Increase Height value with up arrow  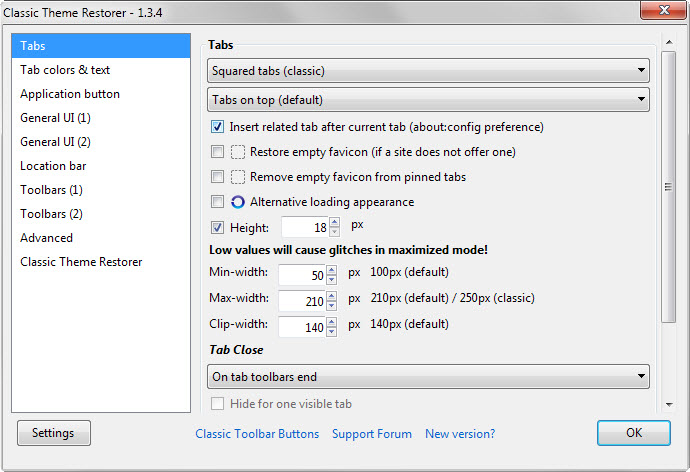[x=334, y=223]
